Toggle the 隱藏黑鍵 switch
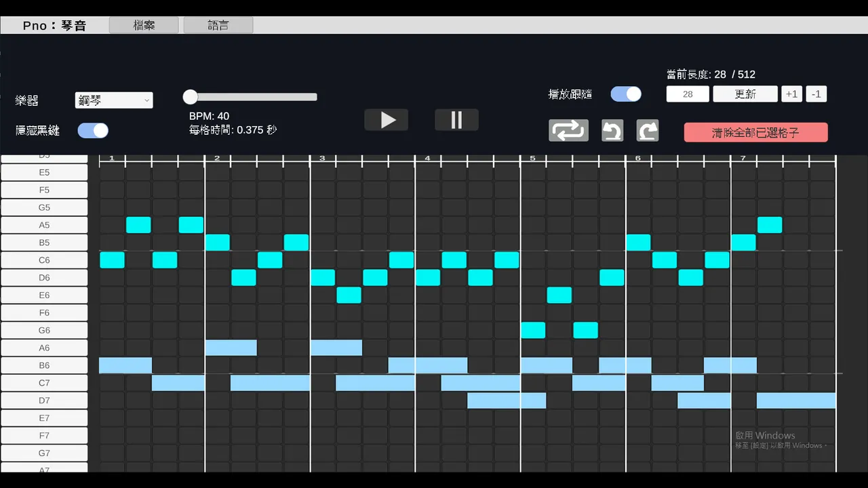The width and height of the screenshot is (868, 488). [x=93, y=130]
